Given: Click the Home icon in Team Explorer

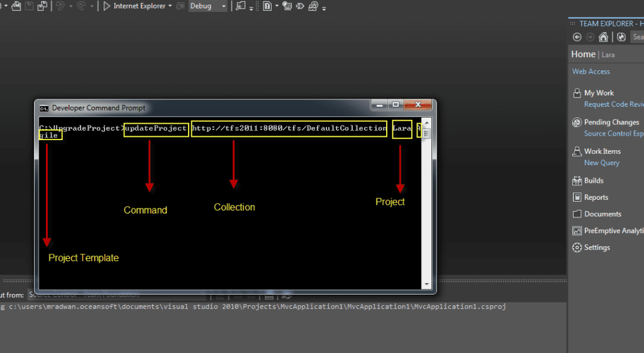Looking at the screenshot, I should click(604, 37).
